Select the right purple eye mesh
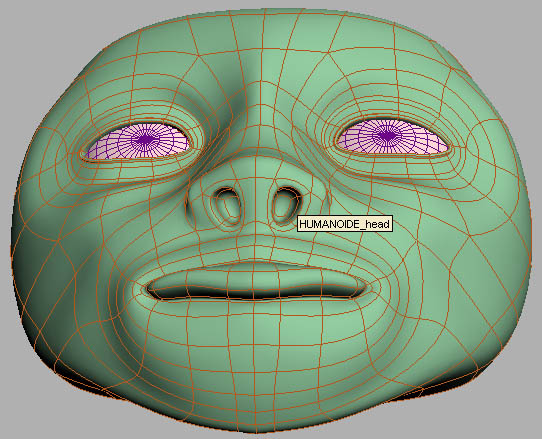542x439 pixels. pos(392,136)
